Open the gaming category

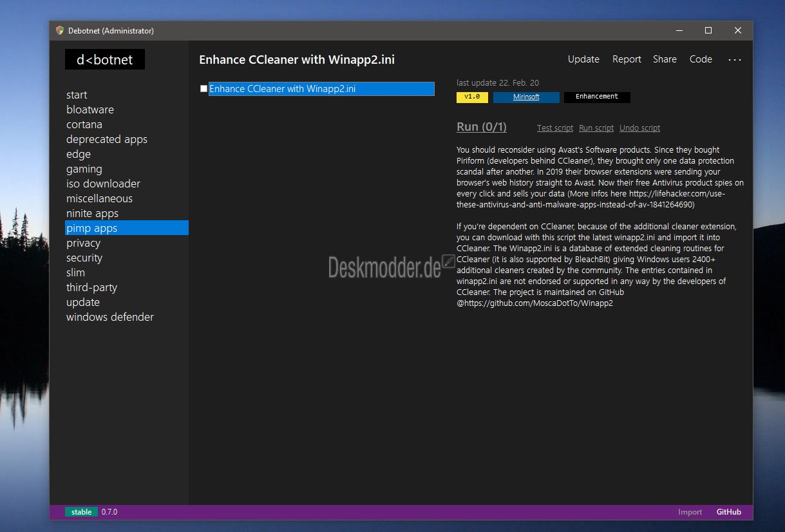pos(84,169)
